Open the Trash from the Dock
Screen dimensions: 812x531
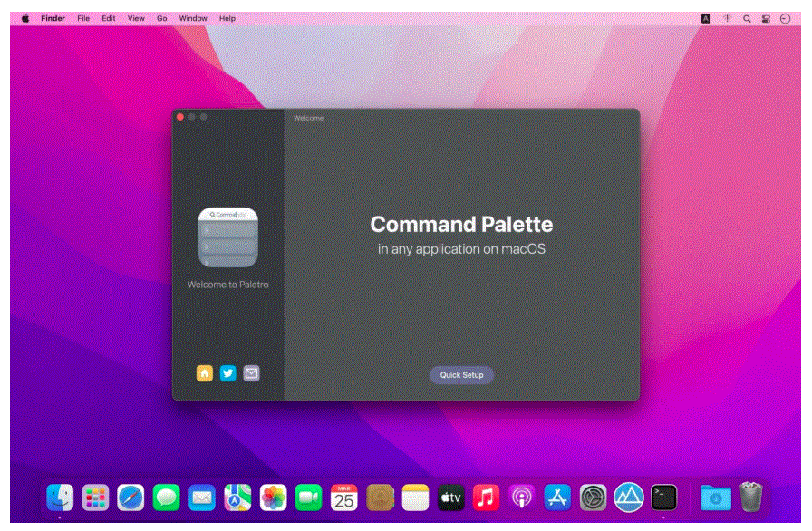(x=751, y=497)
